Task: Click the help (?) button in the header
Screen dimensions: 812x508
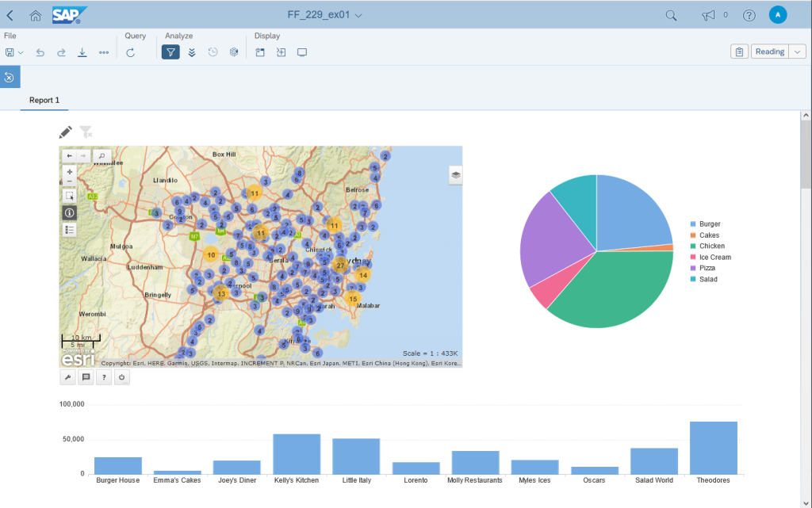Action: tap(748, 14)
